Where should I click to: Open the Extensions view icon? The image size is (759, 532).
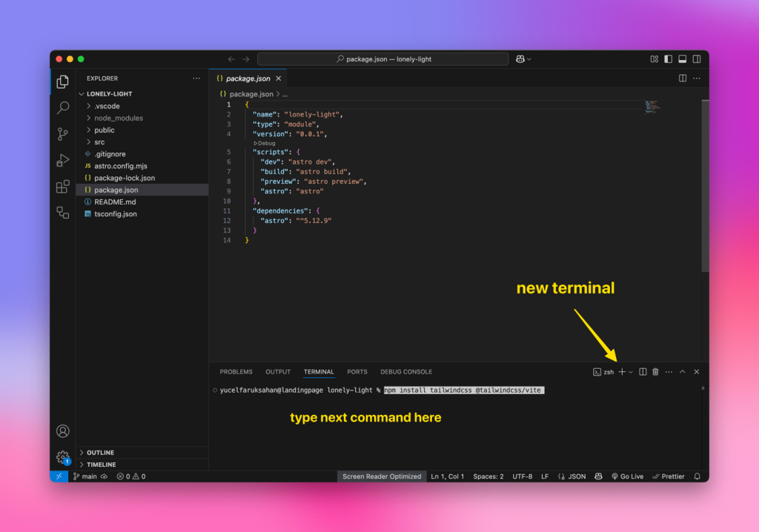point(63,186)
